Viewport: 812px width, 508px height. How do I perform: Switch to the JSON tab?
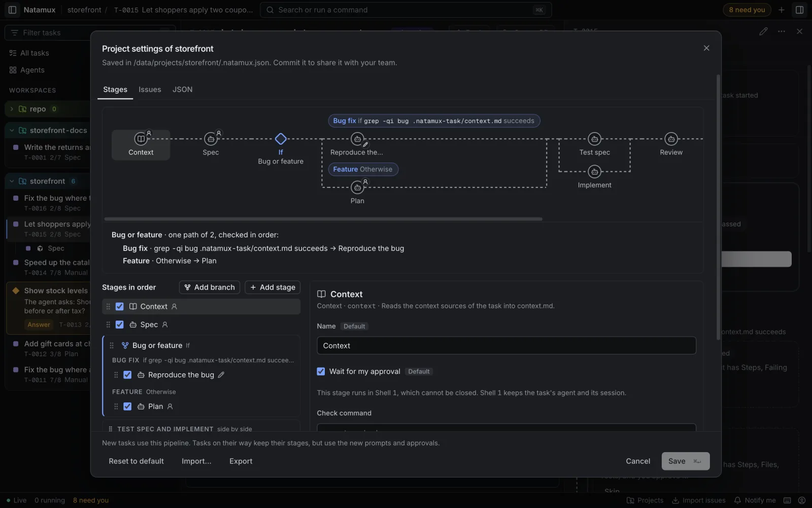pyautogui.click(x=182, y=89)
